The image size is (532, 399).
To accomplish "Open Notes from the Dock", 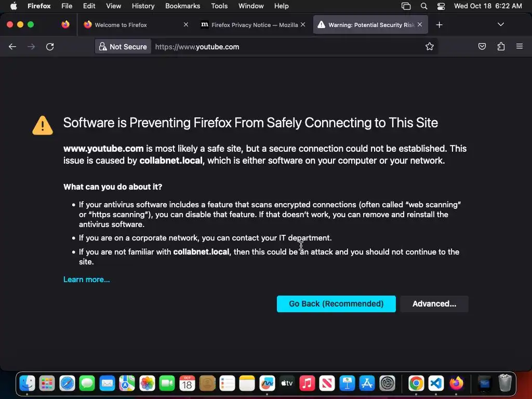I will (x=247, y=384).
